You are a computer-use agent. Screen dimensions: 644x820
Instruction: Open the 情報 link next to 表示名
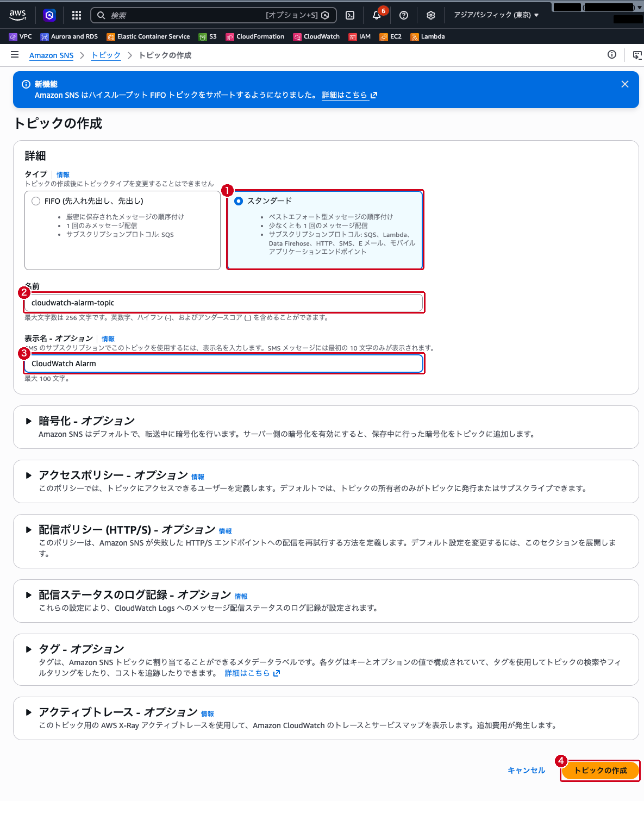click(108, 339)
